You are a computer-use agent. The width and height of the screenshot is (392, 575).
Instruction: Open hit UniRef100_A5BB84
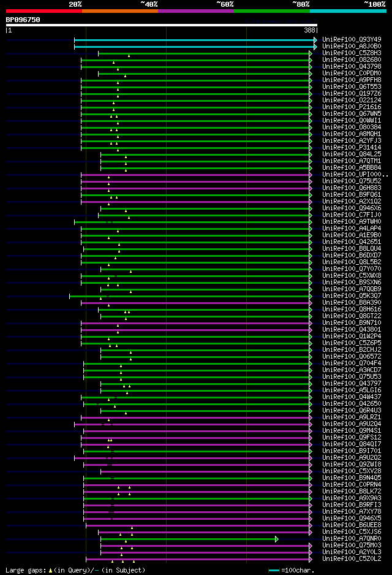(x=352, y=167)
